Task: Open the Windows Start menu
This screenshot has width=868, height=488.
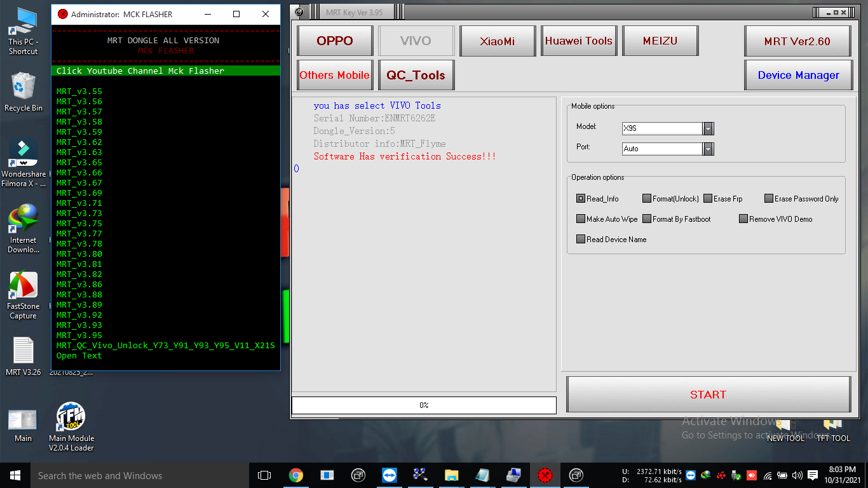Action: [15, 475]
